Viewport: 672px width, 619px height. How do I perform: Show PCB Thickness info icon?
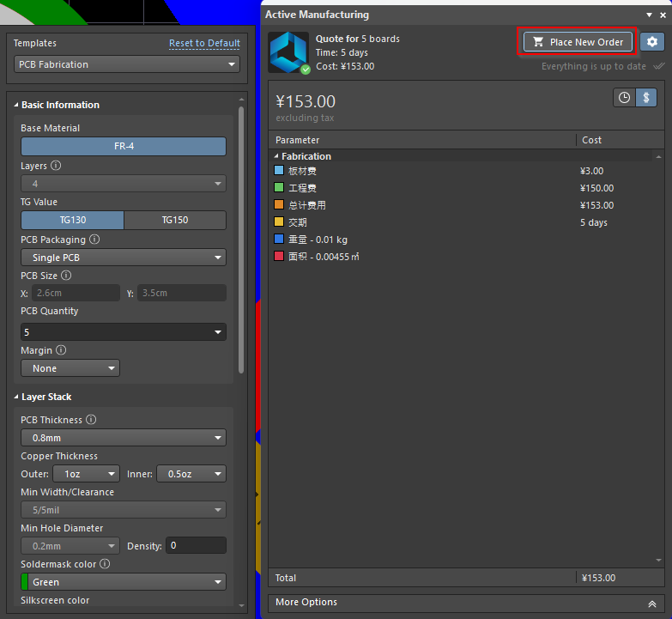[x=91, y=419]
